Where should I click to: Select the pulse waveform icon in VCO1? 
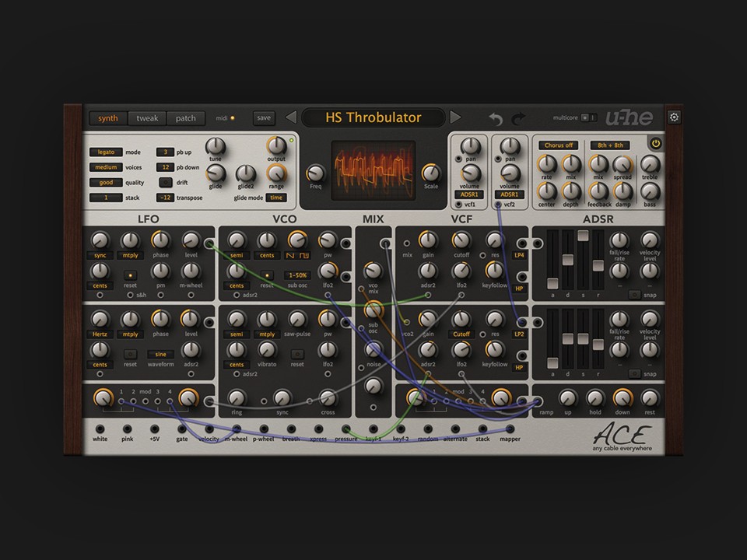coord(304,256)
